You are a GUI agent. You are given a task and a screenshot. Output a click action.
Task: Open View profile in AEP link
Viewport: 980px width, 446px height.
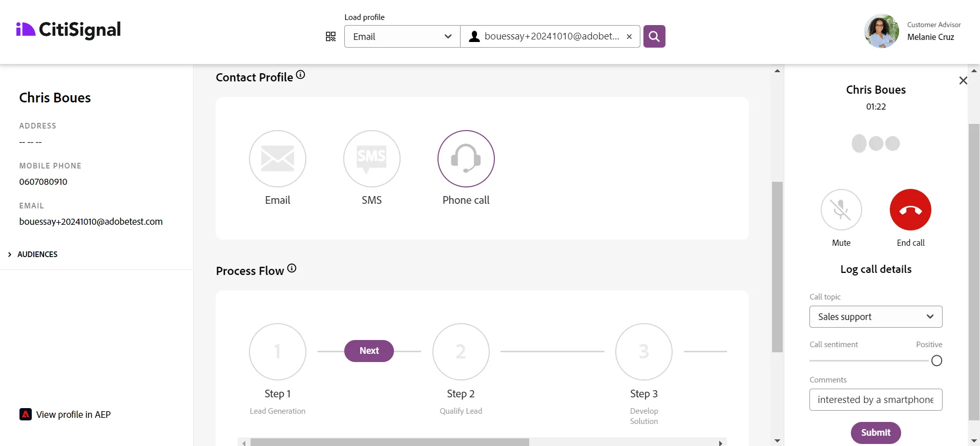pos(73,415)
